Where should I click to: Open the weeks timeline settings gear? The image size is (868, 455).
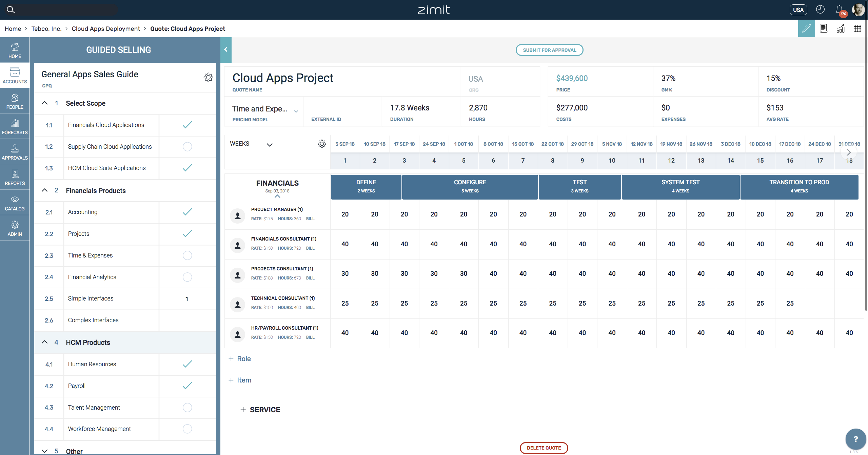tap(322, 144)
